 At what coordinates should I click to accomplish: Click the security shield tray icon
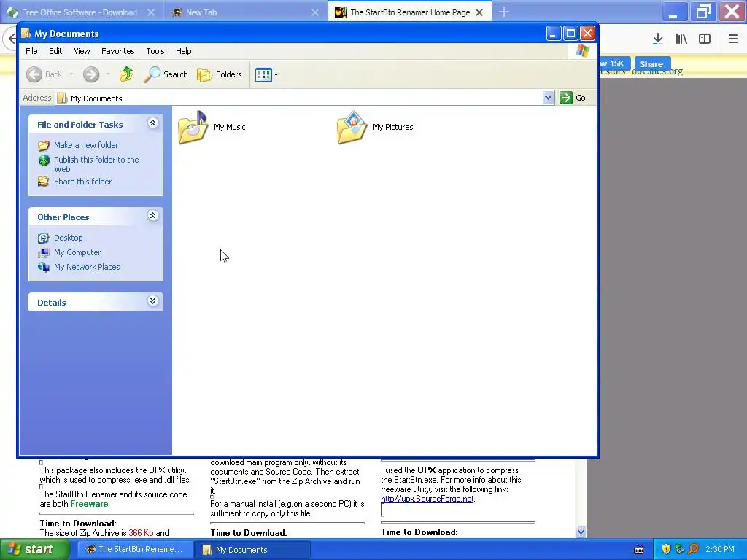pos(666,550)
